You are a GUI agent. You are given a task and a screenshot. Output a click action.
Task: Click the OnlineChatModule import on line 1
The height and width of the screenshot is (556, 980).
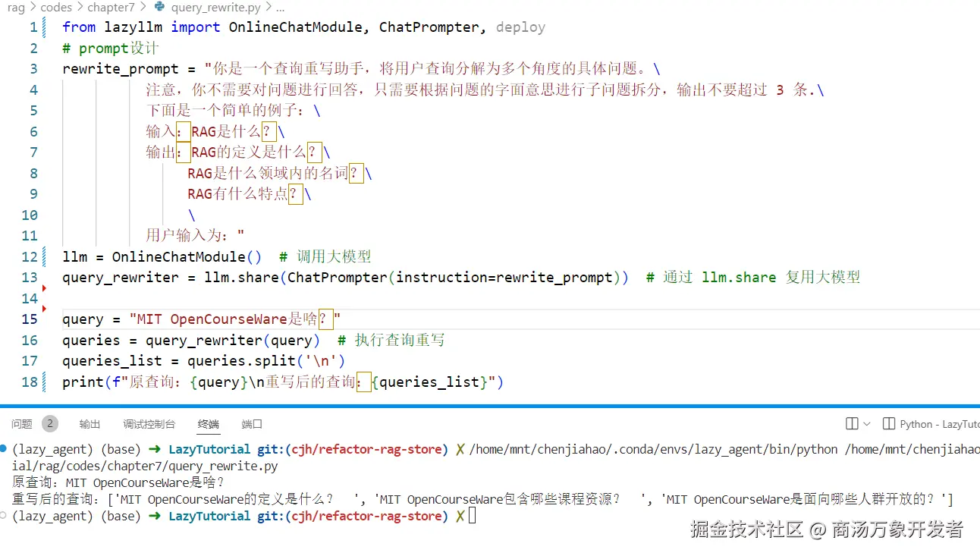click(295, 27)
